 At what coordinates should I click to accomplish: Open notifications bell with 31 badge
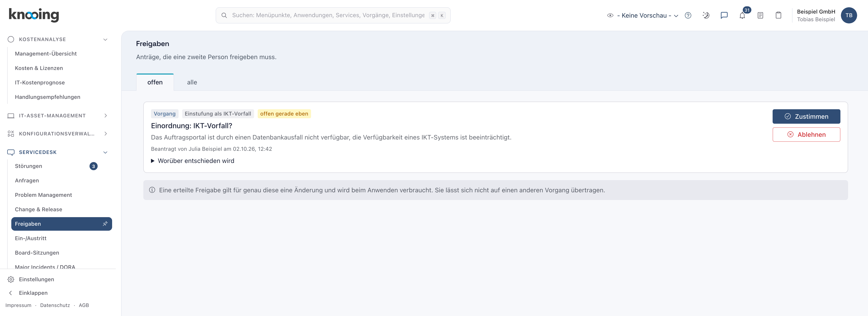pyautogui.click(x=742, y=16)
